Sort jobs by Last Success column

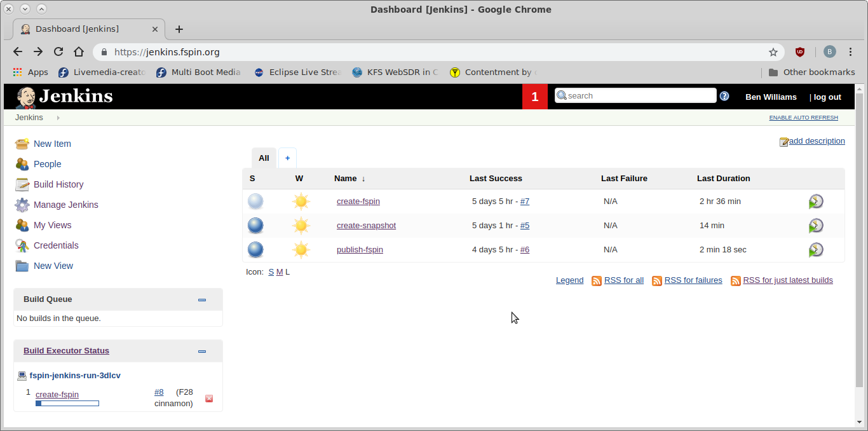point(496,179)
